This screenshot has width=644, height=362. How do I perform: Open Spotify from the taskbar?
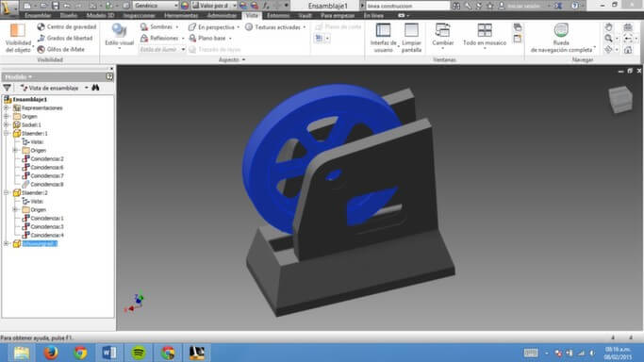point(139,353)
